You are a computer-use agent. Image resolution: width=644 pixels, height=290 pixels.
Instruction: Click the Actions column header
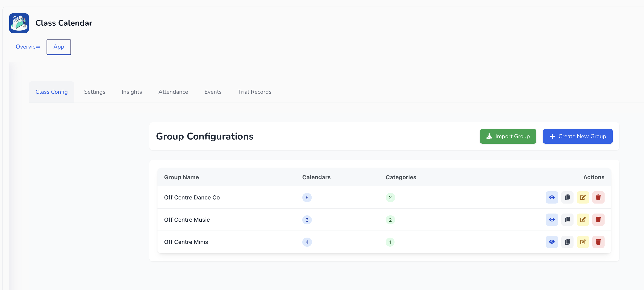[594, 177]
